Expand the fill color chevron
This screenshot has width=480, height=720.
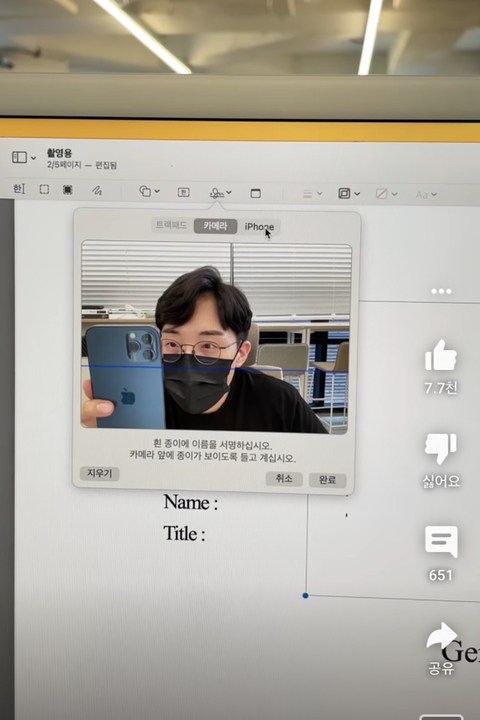coord(394,194)
